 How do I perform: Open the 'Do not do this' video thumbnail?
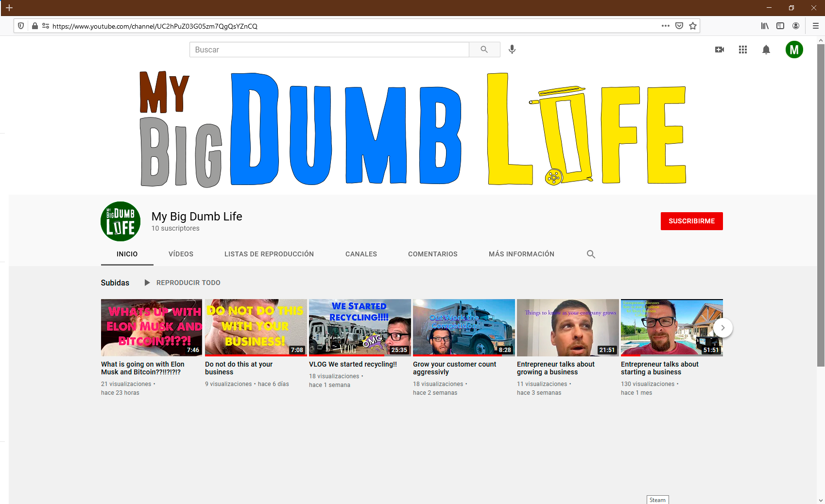click(x=256, y=328)
